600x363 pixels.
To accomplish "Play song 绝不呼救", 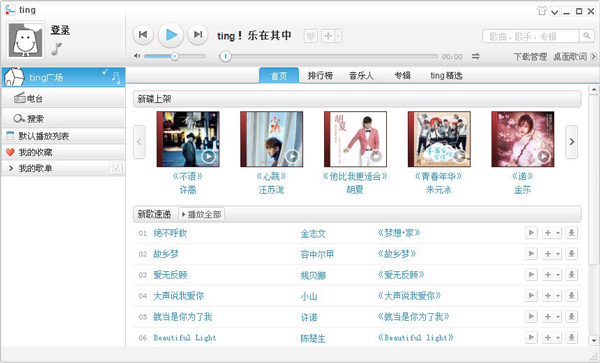I will [x=532, y=233].
